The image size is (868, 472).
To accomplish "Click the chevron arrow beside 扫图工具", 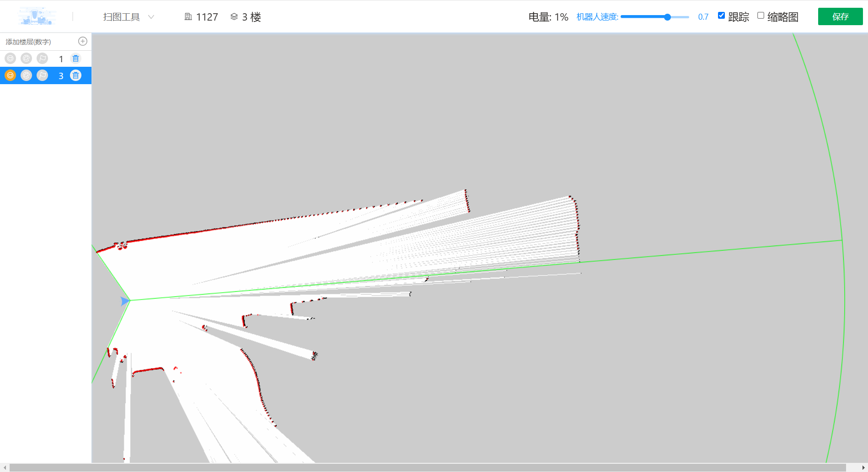I will point(151,17).
